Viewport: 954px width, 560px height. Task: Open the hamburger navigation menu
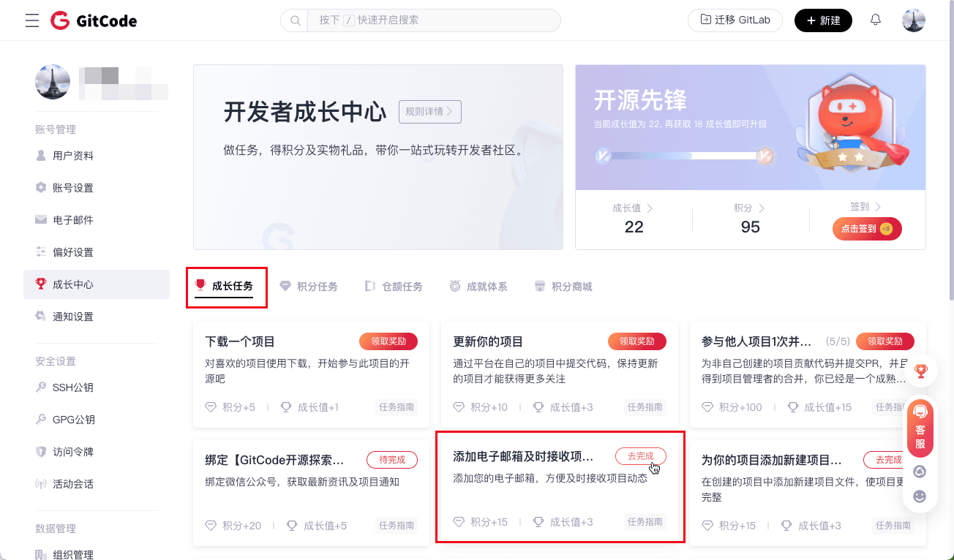[x=32, y=20]
